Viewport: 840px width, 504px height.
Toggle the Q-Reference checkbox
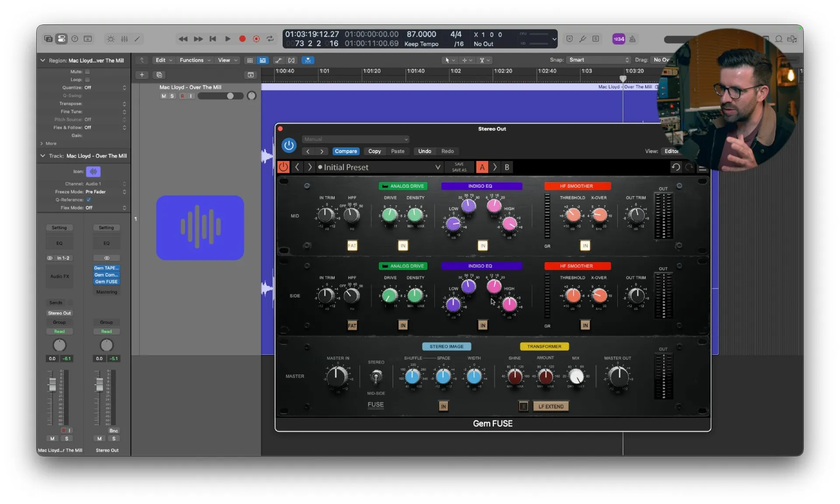tap(89, 200)
